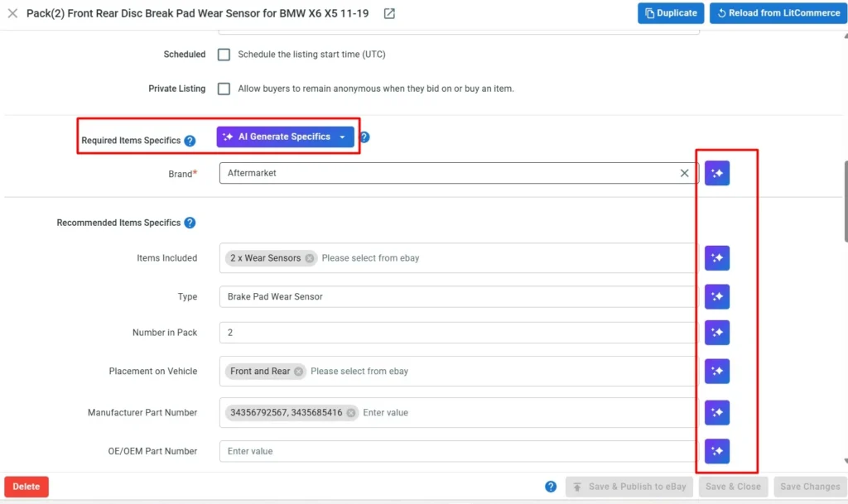Click the Pack(2) Front Rear Disc listing title
This screenshot has height=504, width=848.
click(197, 13)
